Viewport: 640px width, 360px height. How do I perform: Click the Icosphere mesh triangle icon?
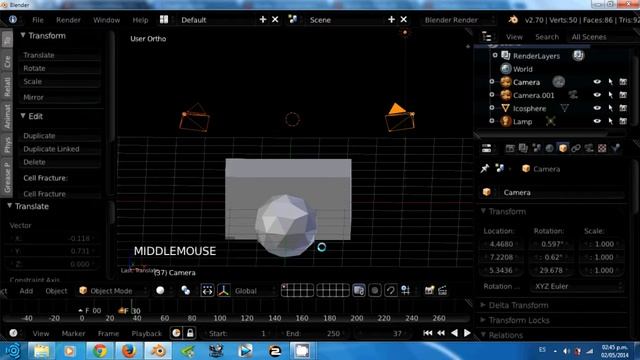(x=505, y=108)
